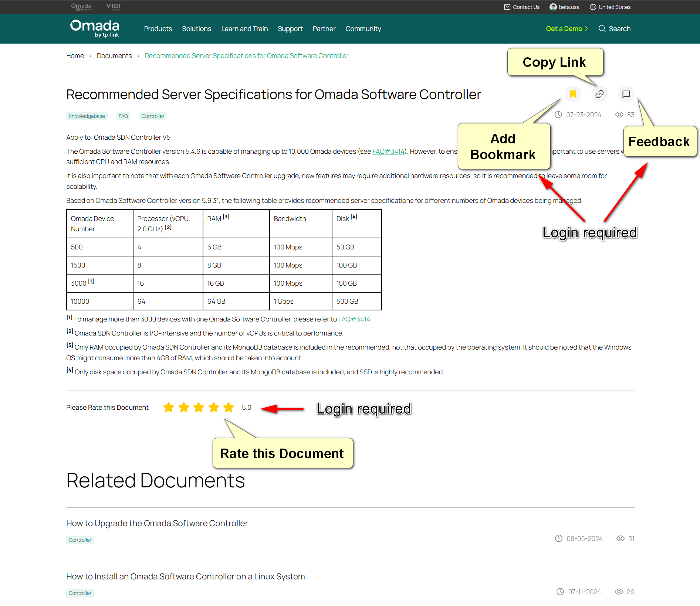Click the article view count 83
700x606 pixels.
click(x=630, y=115)
